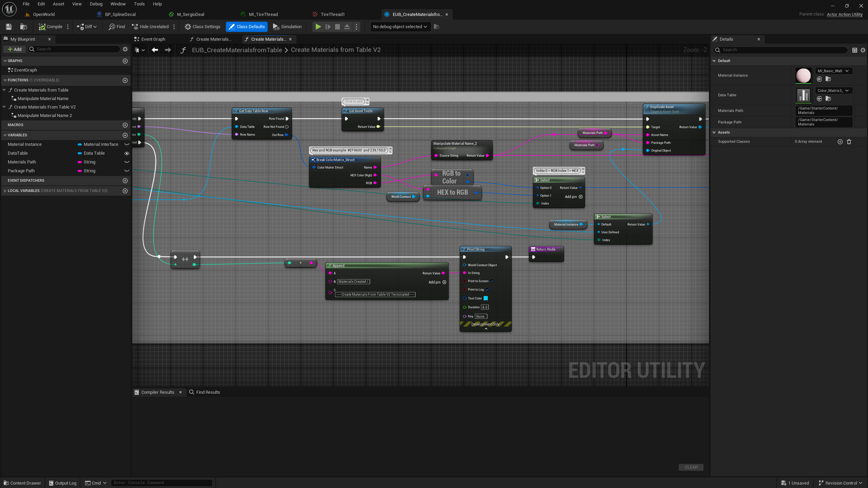This screenshot has width=868, height=488.
Task: Toggle Print to Log checkbox
Action: coord(487,289)
